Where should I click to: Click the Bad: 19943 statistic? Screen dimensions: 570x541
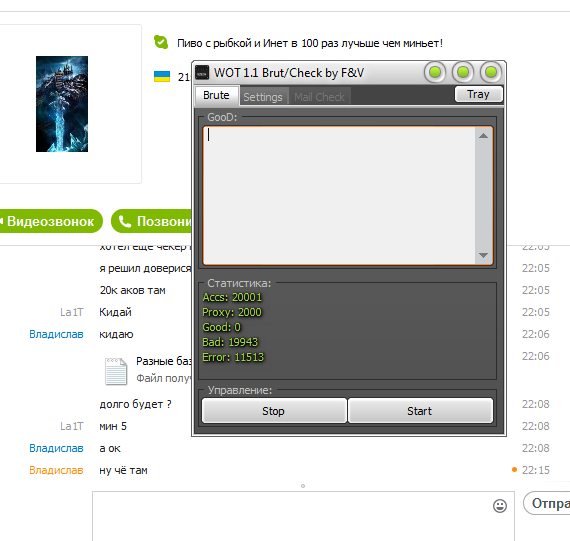230,342
